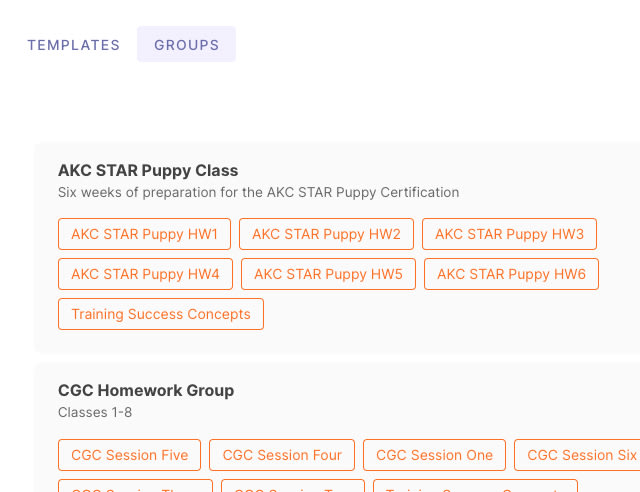Click the CGC Homework Group heading
Viewport: 640px width, 492px height.
click(146, 390)
